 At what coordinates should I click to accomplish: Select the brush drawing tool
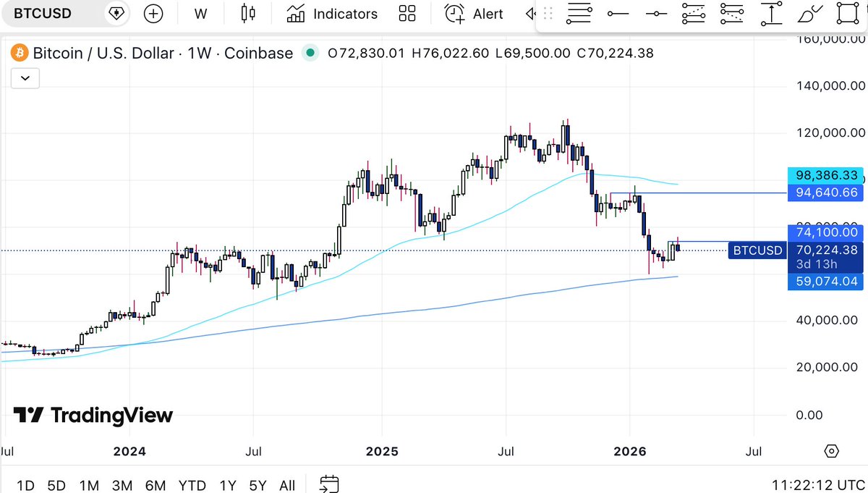809,13
